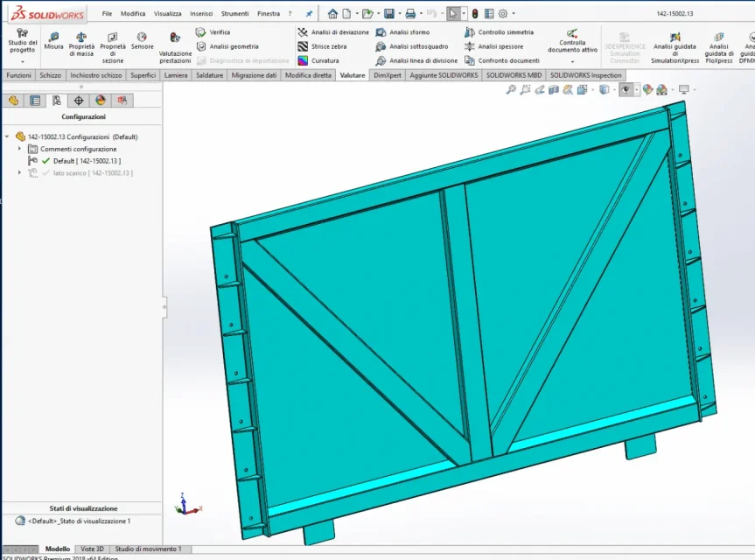Screen dimensions: 755x560
Task: Run Analisi spessore
Action: point(493,46)
